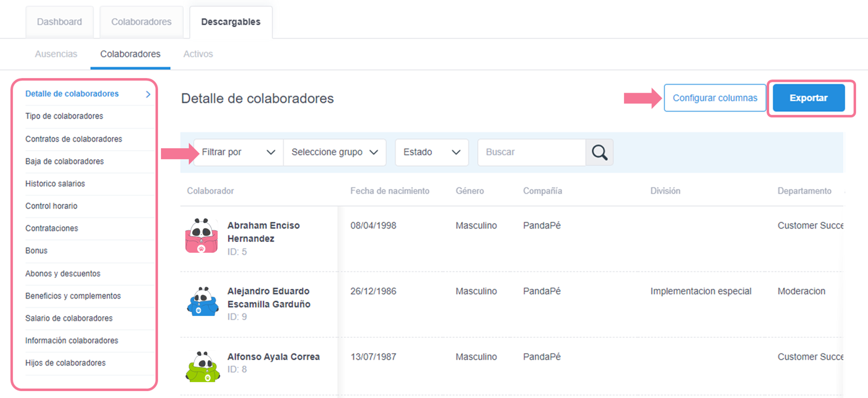
Task: Click the magnifying glass search icon
Action: coord(599,152)
